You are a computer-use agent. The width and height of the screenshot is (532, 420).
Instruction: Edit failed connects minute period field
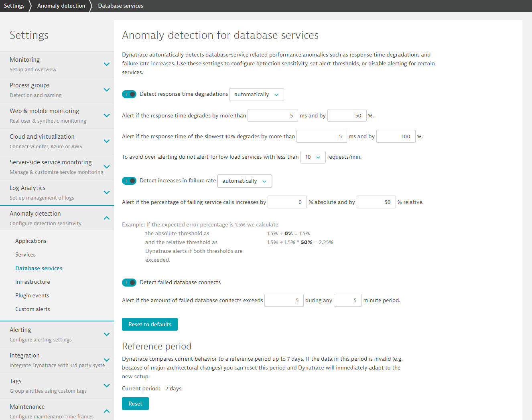click(348, 300)
